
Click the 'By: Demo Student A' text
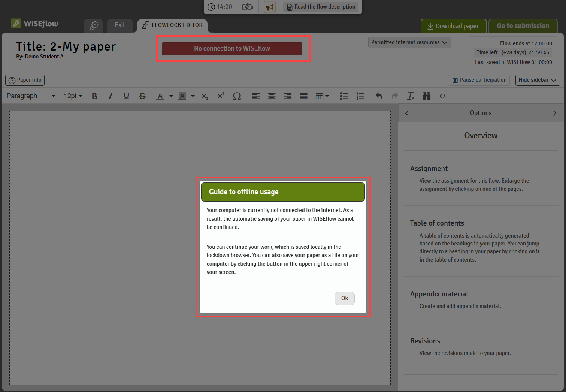tap(40, 57)
